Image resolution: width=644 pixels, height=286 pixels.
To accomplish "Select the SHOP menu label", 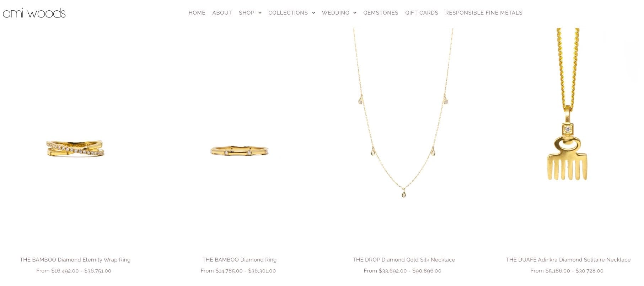I will click(247, 13).
